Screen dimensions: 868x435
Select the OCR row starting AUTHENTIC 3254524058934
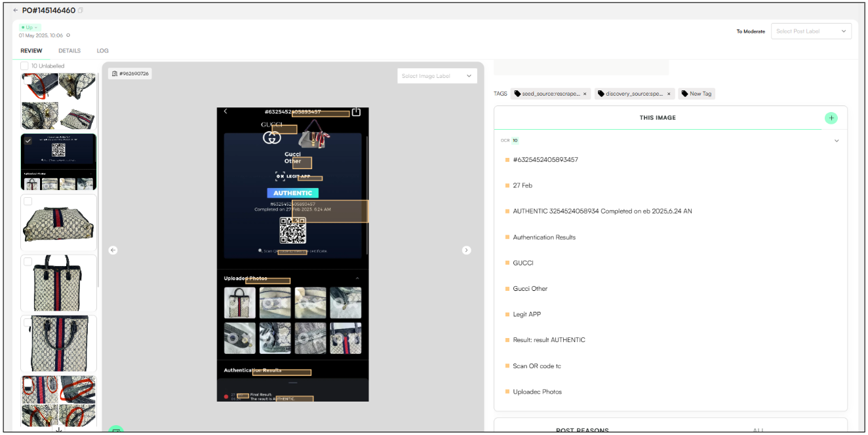pyautogui.click(x=602, y=212)
